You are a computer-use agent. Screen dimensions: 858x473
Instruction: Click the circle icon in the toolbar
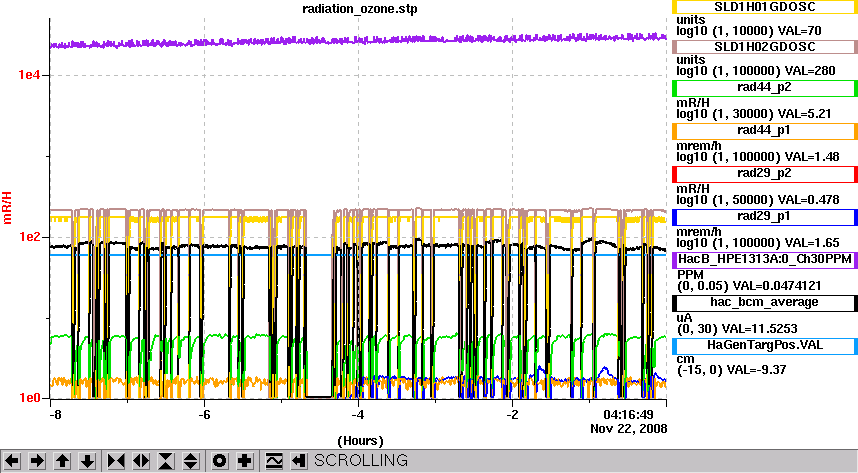coord(219,461)
